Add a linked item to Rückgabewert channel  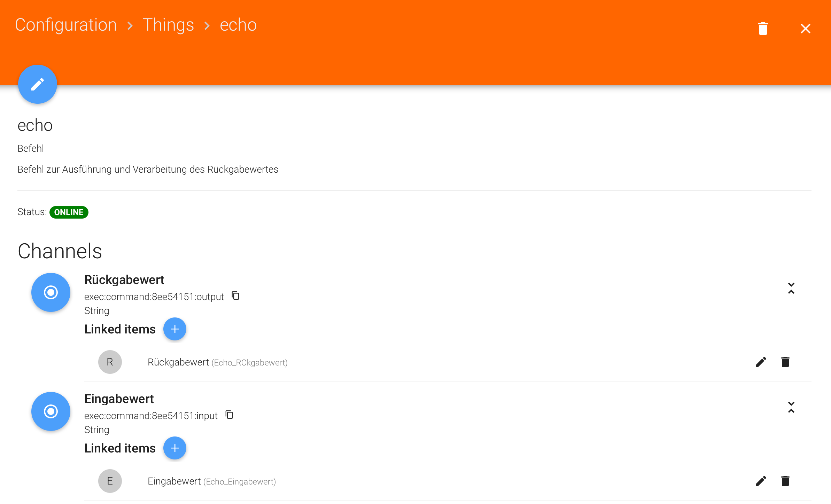175,329
